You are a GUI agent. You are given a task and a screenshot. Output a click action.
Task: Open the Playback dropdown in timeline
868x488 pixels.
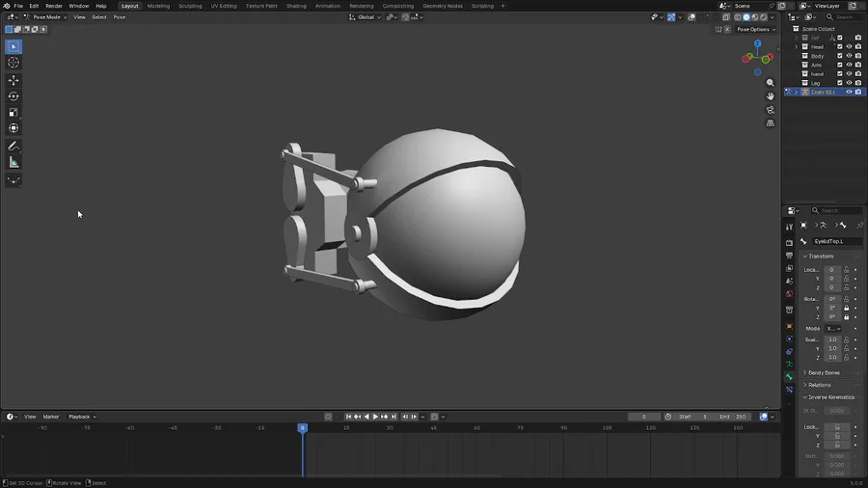point(82,417)
